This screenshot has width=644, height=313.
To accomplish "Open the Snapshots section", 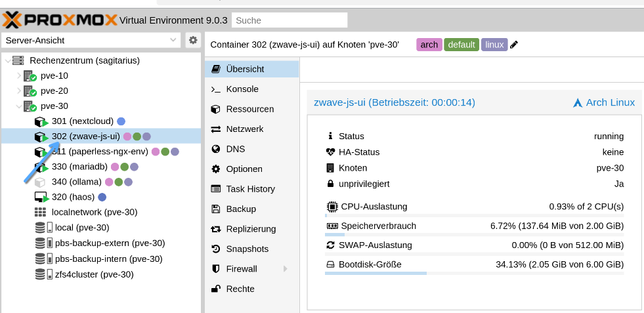I will click(x=247, y=249).
